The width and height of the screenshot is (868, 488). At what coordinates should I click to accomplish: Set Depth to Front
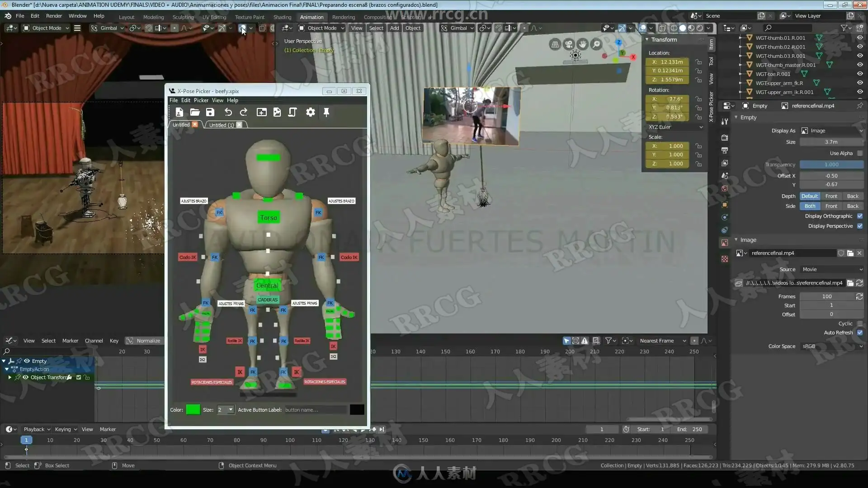831,196
